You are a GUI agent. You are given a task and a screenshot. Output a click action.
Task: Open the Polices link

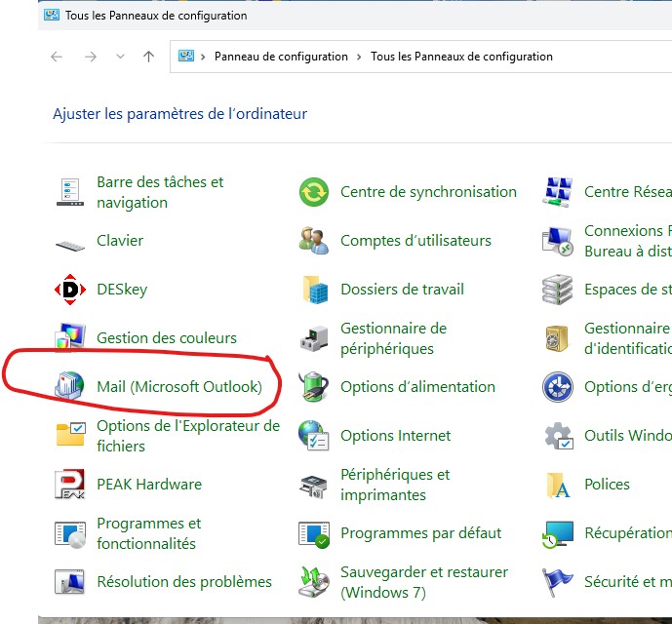[x=607, y=485]
